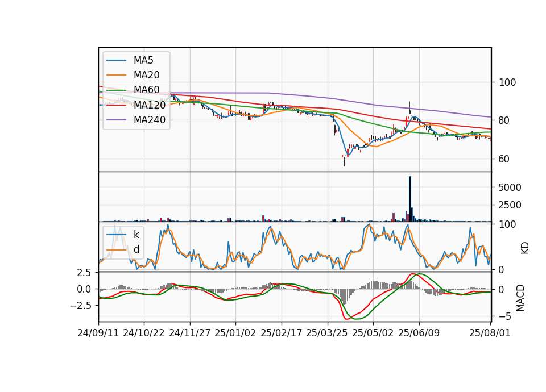This screenshot has height=392, width=546.
Task: Click the blue MA5 legend line sample
Action: pyautogui.click(x=116, y=60)
